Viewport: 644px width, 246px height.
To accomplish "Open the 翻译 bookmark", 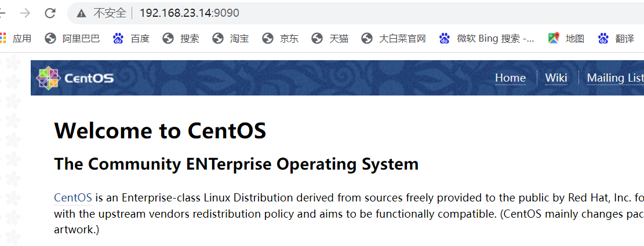I will [x=616, y=39].
